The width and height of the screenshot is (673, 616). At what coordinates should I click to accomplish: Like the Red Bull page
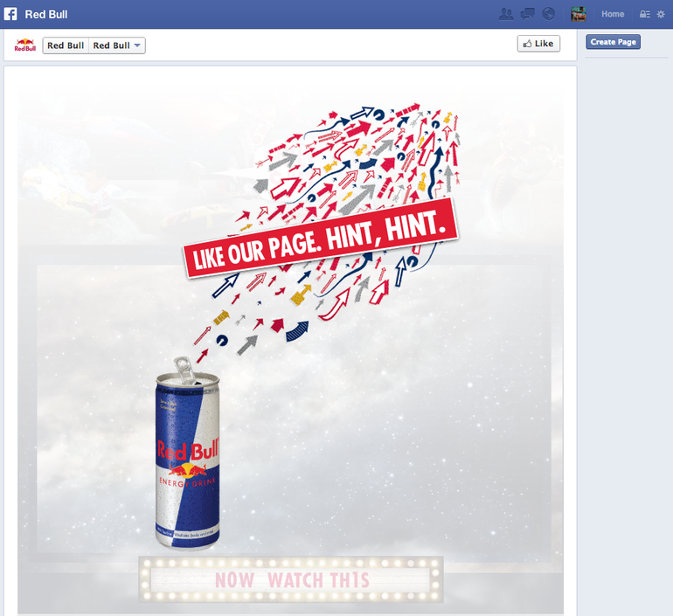point(538,44)
